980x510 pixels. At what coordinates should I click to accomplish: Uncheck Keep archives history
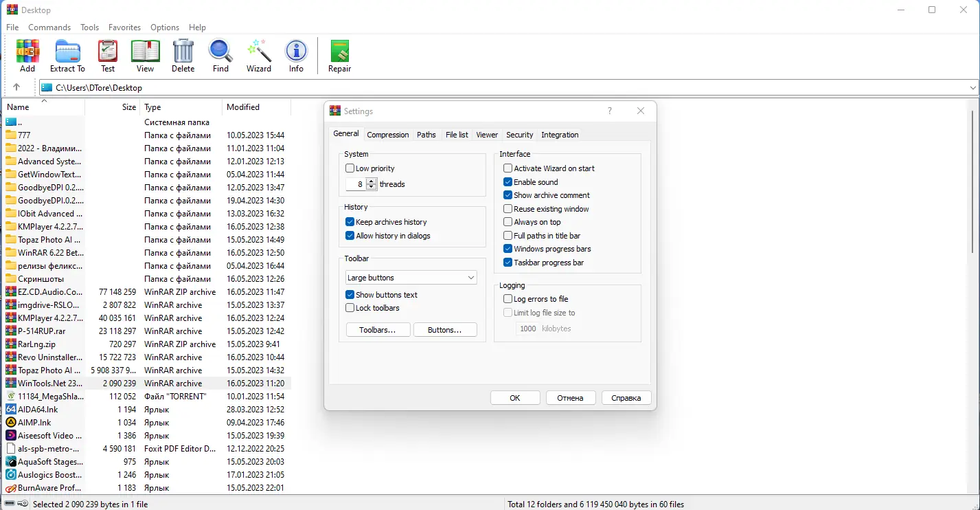click(350, 222)
